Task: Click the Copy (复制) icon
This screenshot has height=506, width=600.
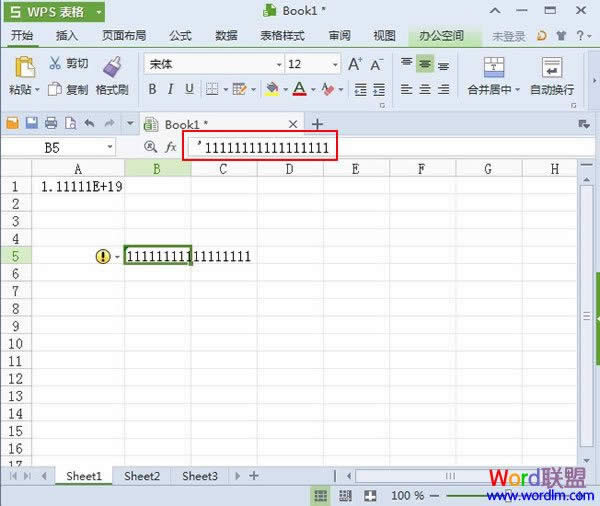Action: coord(54,89)
